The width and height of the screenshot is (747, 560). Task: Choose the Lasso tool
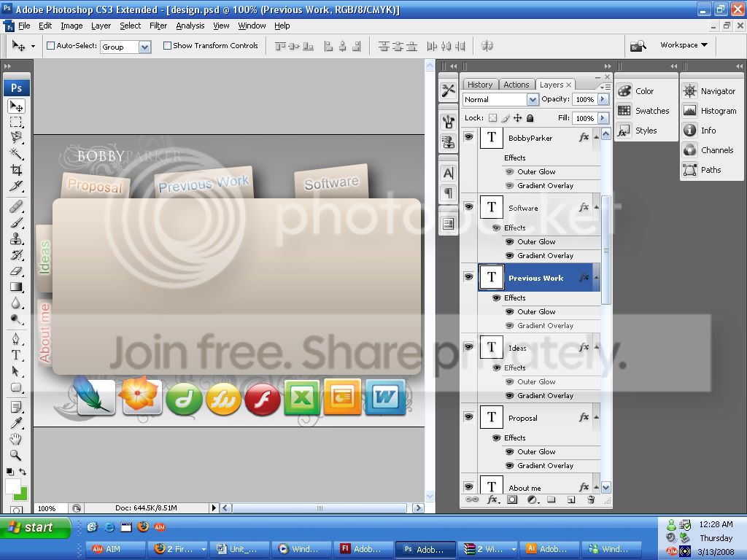click(16, 138)
